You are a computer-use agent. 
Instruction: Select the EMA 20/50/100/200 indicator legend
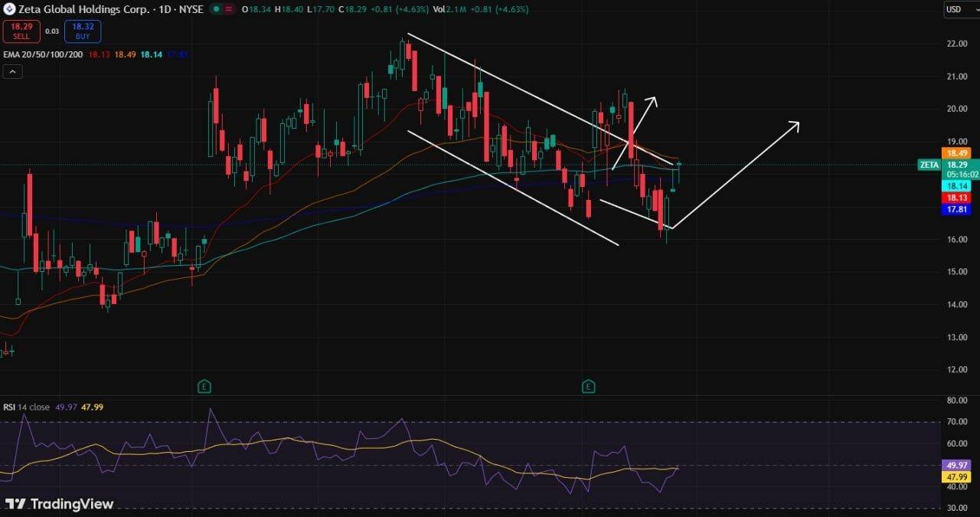tap(44, 54)
